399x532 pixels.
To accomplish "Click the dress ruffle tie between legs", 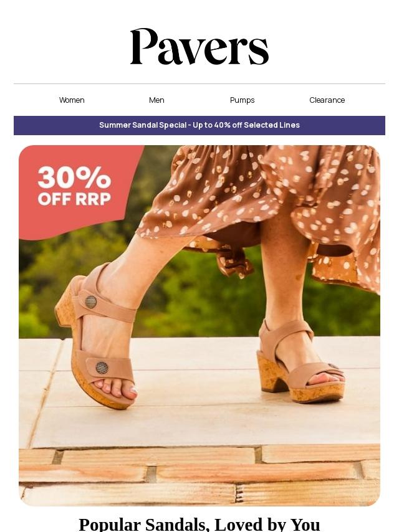I will (x=234, y=261).
